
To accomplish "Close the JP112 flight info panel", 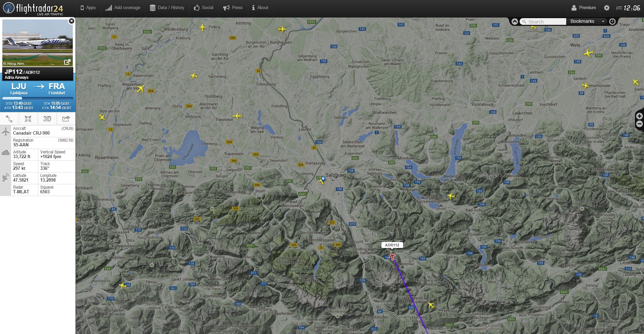I will tap(71, 21).
